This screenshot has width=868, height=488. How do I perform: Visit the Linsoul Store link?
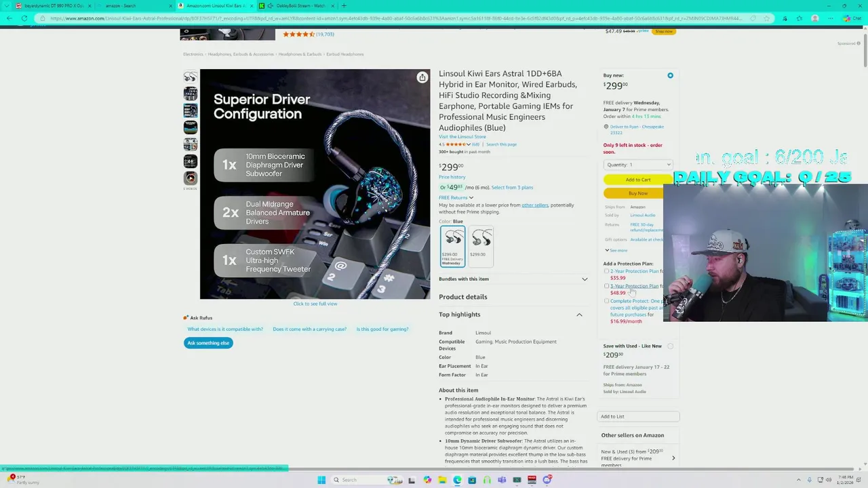[462, 137]
